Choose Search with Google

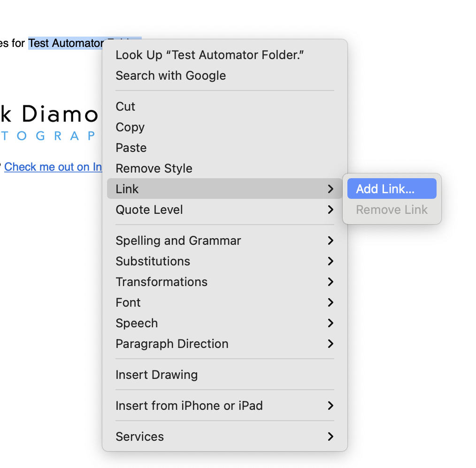170,75
